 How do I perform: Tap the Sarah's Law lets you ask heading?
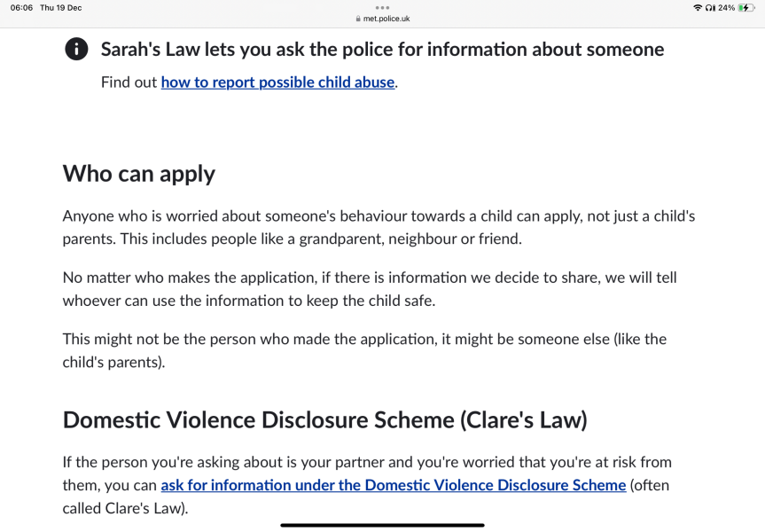(x=383, y=50)
